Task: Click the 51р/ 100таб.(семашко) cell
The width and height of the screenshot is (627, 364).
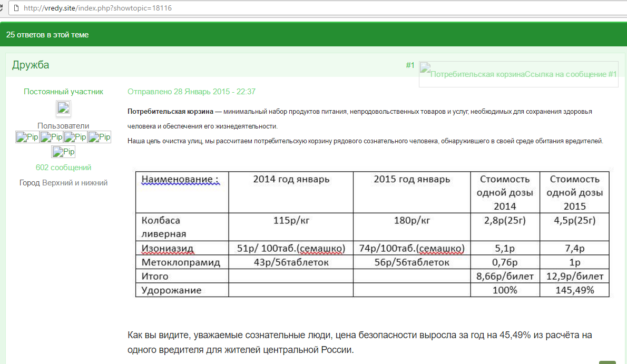Action: [291, 248]
